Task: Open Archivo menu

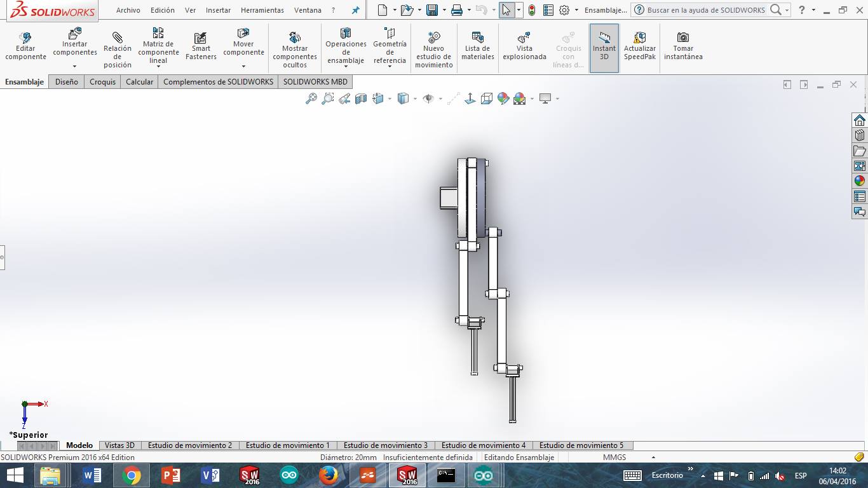Action: (128, 10)
